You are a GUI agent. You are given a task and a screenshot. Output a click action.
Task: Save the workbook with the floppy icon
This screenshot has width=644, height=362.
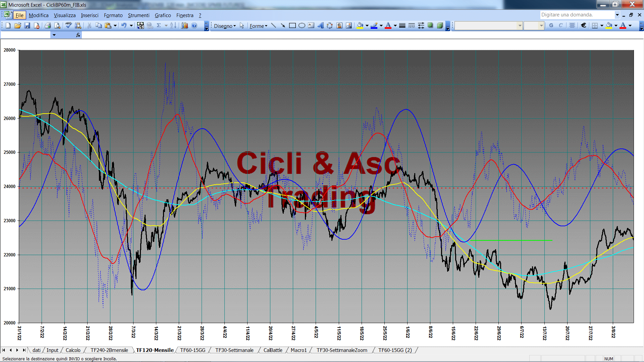coord(27,25)
